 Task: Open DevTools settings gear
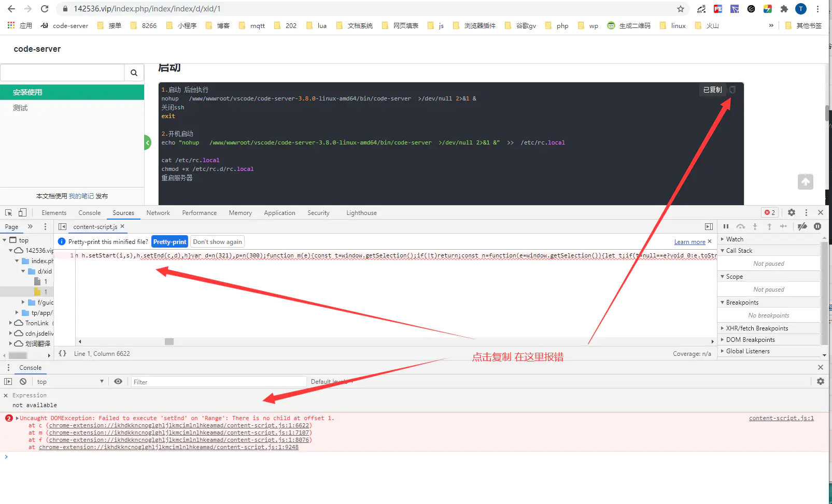(791, 212)
